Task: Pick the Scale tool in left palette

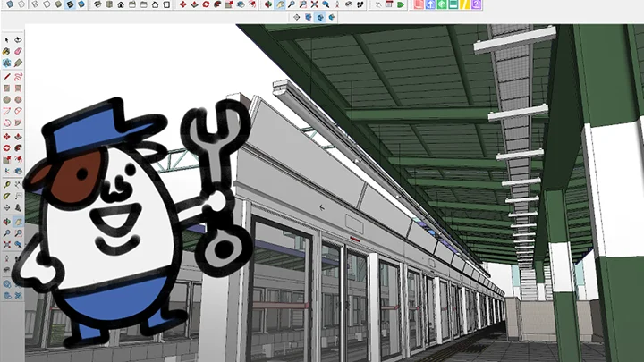Action: [6, 160]
